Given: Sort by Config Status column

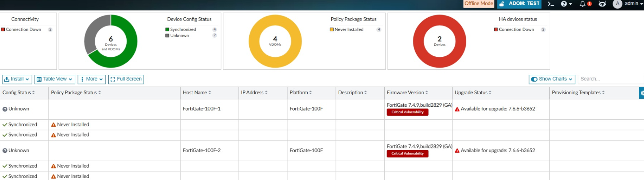Looking at the screenshot, I should [19, 93].
